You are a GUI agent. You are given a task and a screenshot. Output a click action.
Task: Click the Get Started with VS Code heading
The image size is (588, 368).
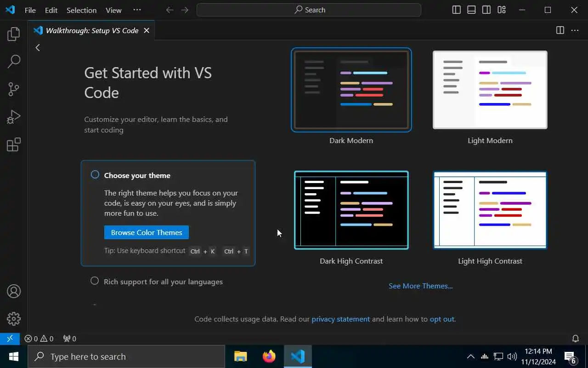pos(148,83)
